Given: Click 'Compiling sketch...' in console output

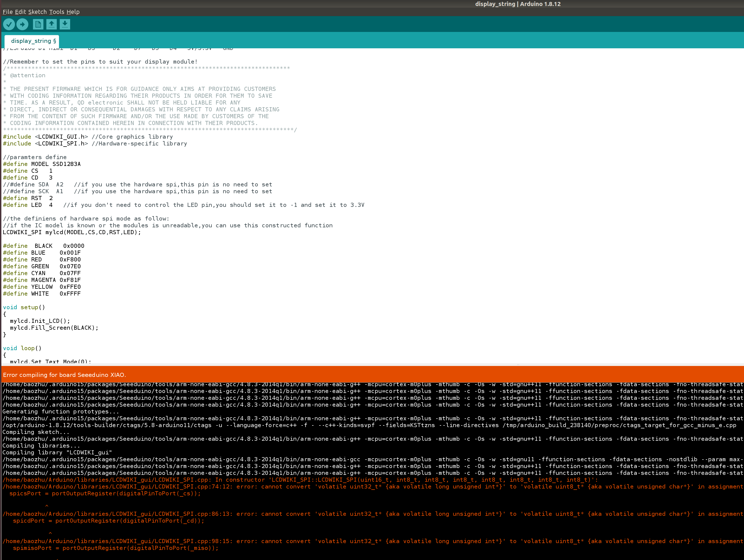Looking at the screenshot, I should 36,432.
